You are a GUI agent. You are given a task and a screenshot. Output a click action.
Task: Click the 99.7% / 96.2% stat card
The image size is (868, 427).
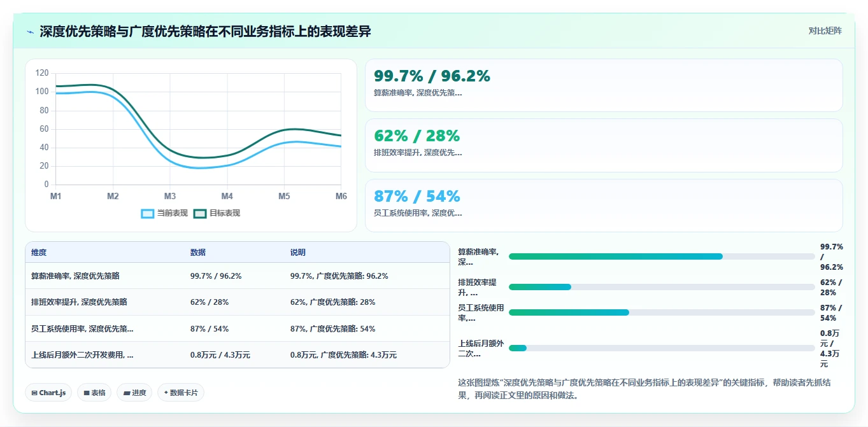(x=604, y=85)
